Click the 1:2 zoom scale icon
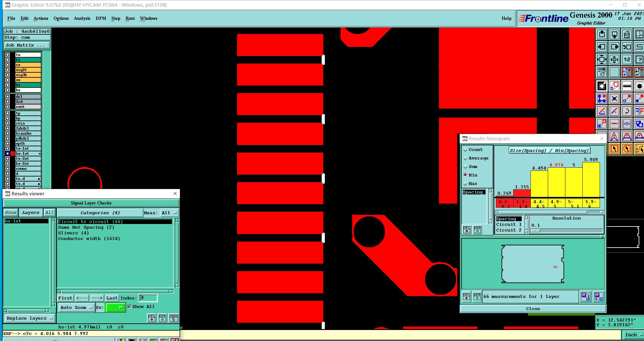Image resolution: width=644 pixels, height=341 pixels. pyautogui.click(x=627, y=59)
